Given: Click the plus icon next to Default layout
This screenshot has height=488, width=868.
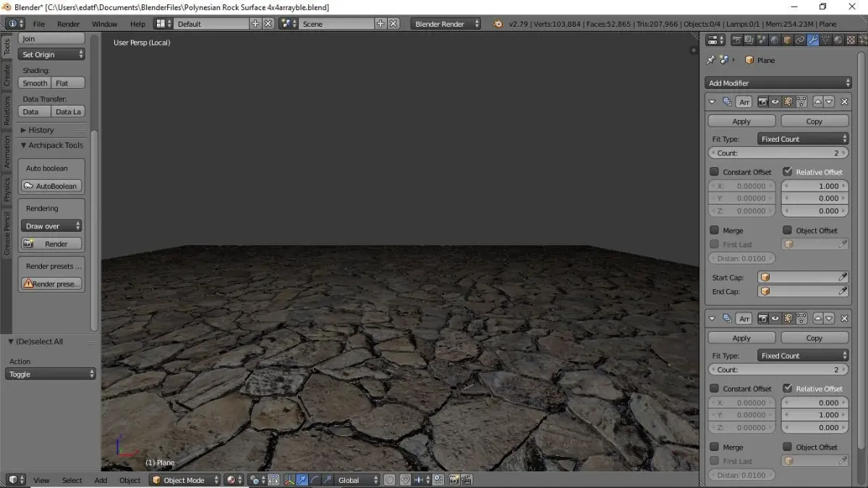Looking at the screenshot, I should 255,24.
